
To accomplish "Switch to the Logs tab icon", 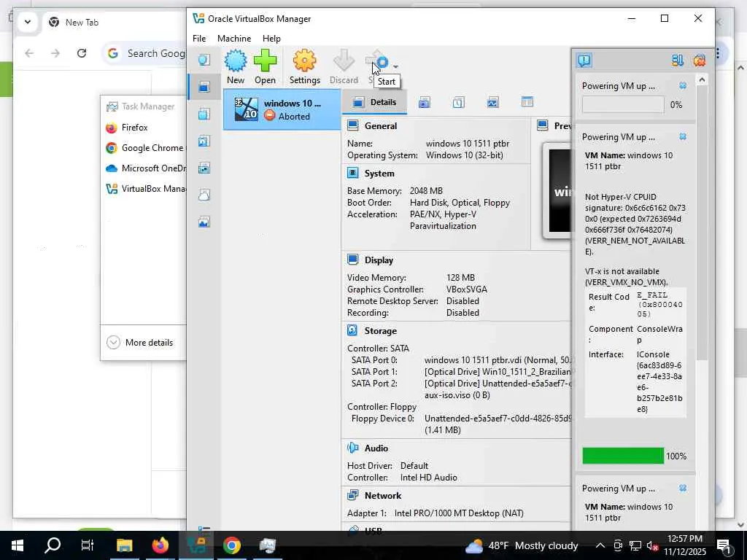I will click(458, 102).
